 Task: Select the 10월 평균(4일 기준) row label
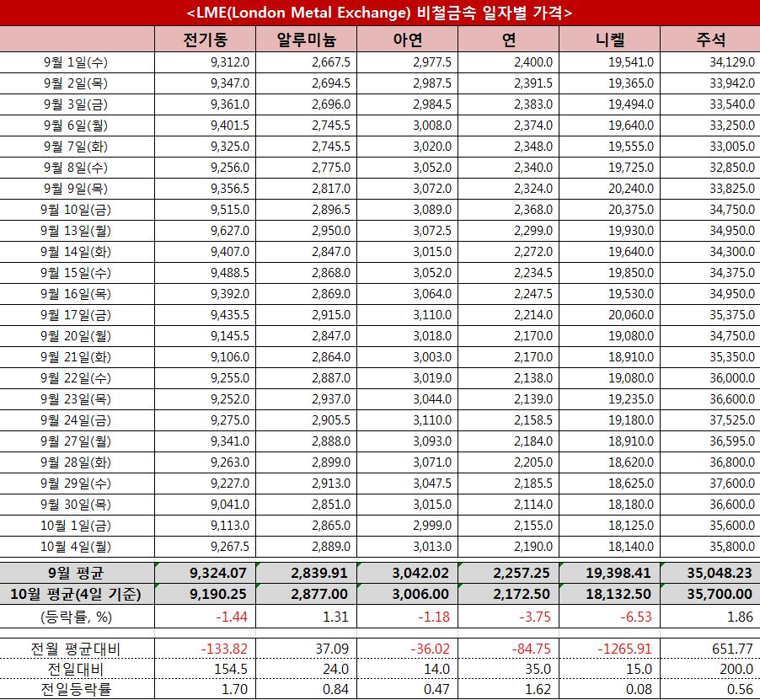(76, 594)
